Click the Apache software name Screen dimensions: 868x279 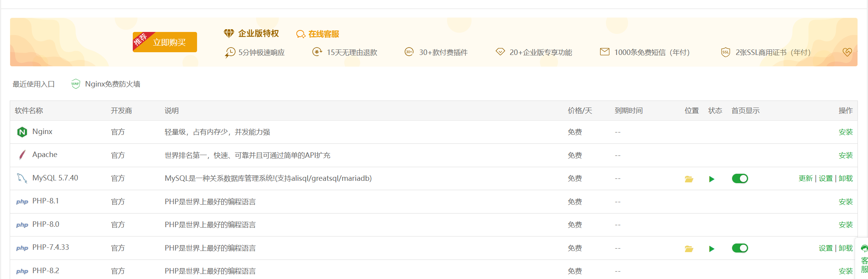[45, 155]
